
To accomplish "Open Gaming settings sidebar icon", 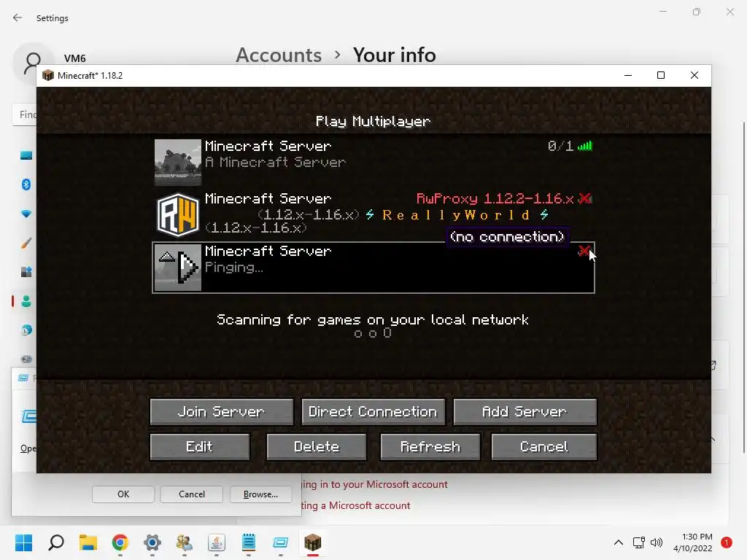I will [26, 359].
